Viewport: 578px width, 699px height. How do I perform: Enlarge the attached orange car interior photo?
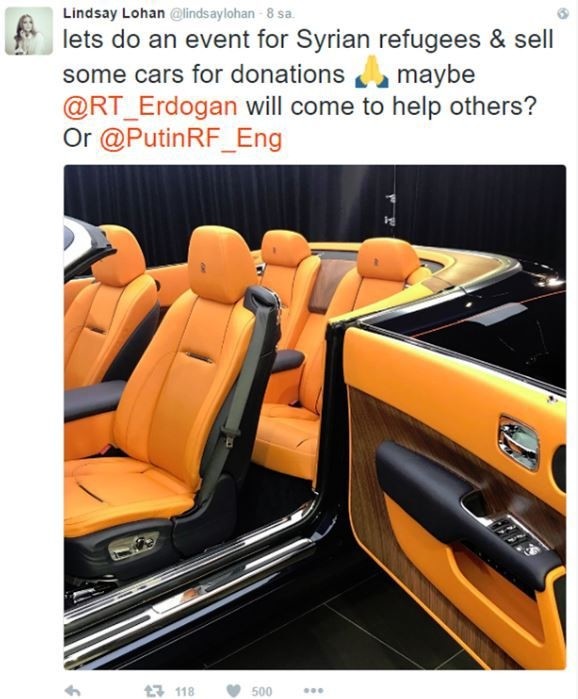click(x=315, y=417)
